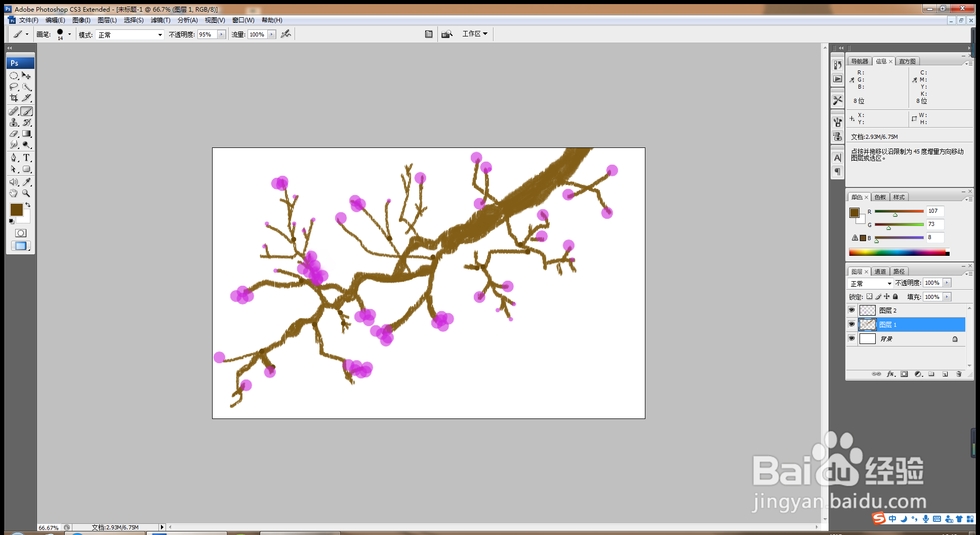
Task: Open the brush preset picker dropdown
Action: [69, 34]
